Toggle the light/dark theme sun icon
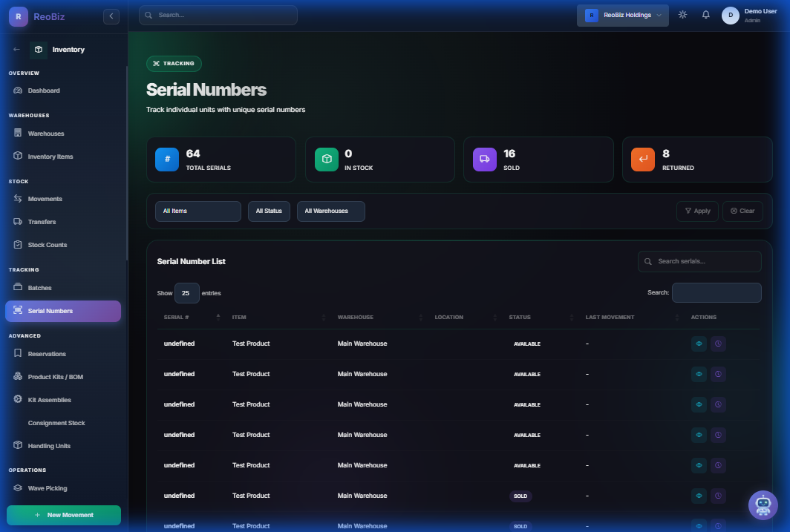The image size is (790, 532). 682,15
